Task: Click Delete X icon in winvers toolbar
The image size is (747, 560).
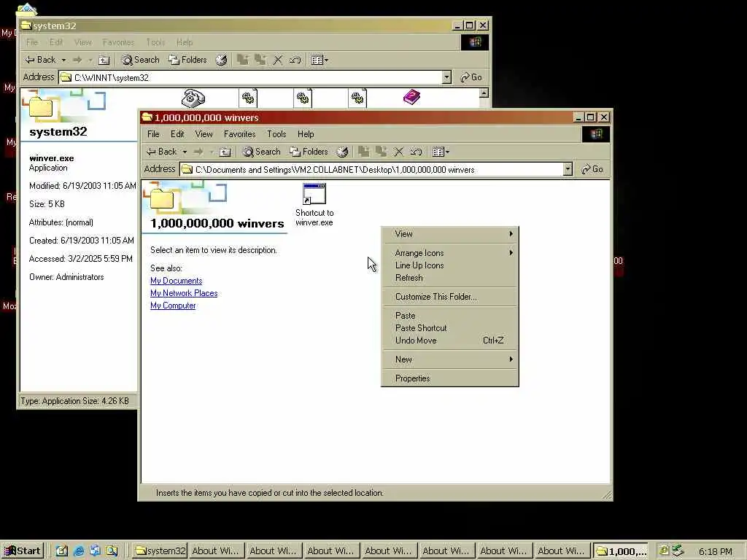Action: [399, 152]
